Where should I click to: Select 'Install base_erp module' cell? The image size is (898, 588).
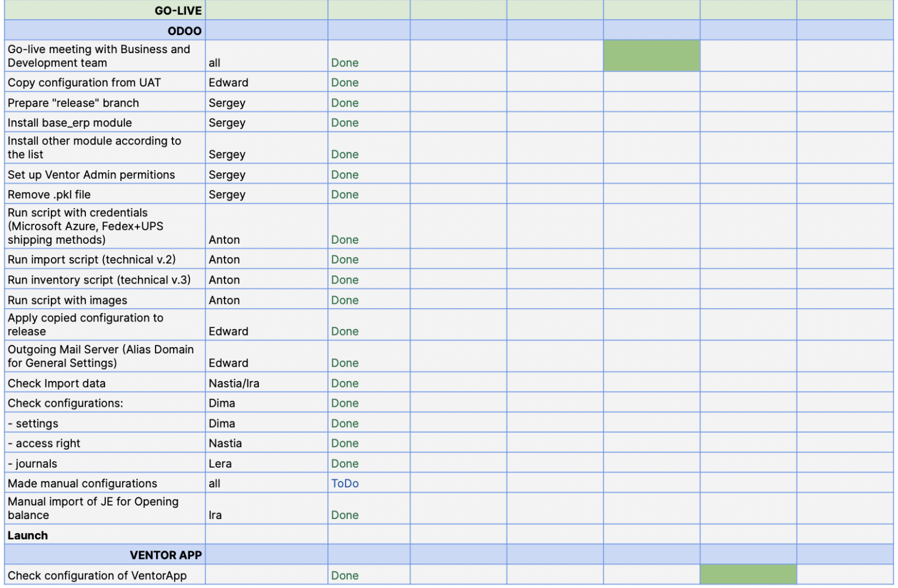(105, 123)
